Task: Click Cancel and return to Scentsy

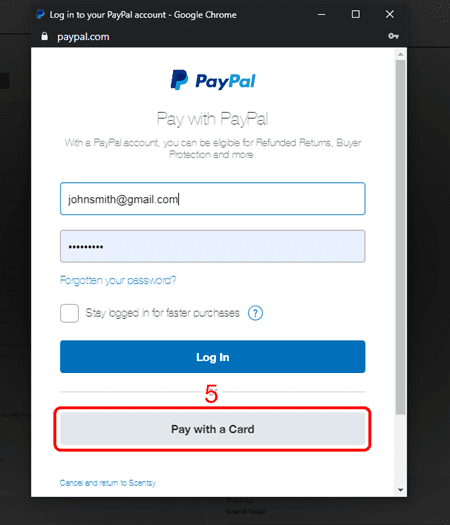Action: click(108, 483)
